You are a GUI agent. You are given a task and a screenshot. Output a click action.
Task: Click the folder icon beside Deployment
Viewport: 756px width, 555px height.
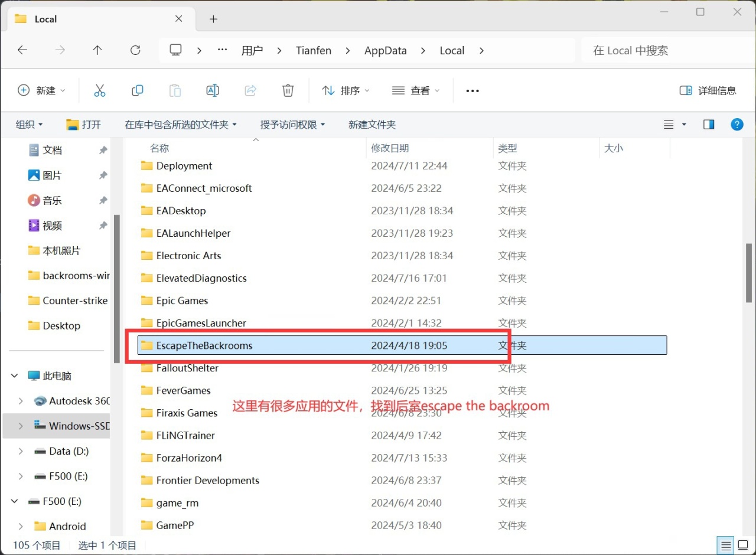(146, 166)
